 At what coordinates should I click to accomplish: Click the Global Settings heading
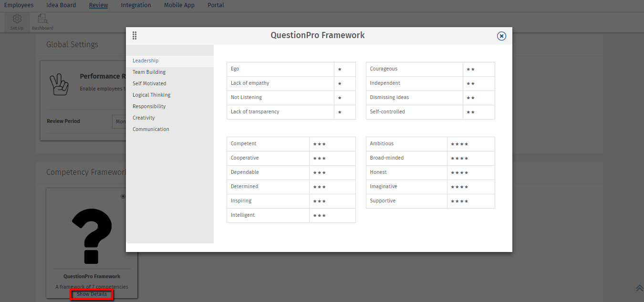pyautogui.click(x=72, y=45)
